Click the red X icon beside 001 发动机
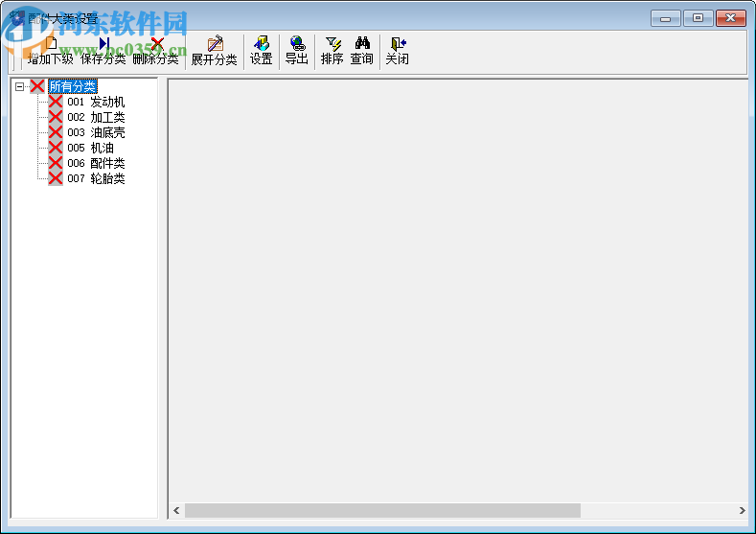756x534 pixels. [56, 102]
